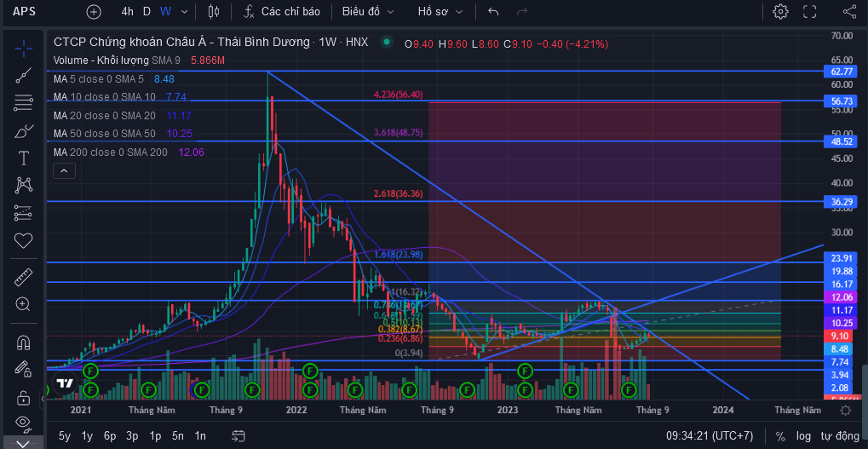Open the time axis settings gear
868x449 pixels.
point(845,411)
